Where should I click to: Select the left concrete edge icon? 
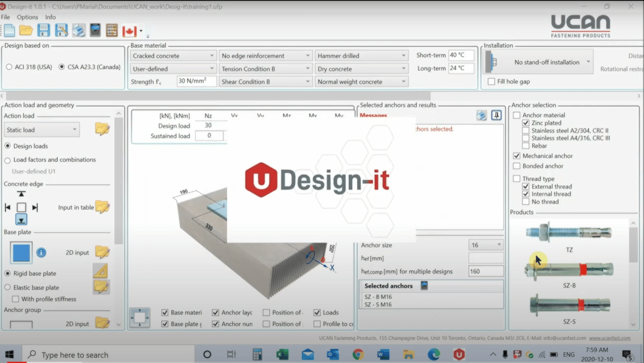click(x=8, y=207)
